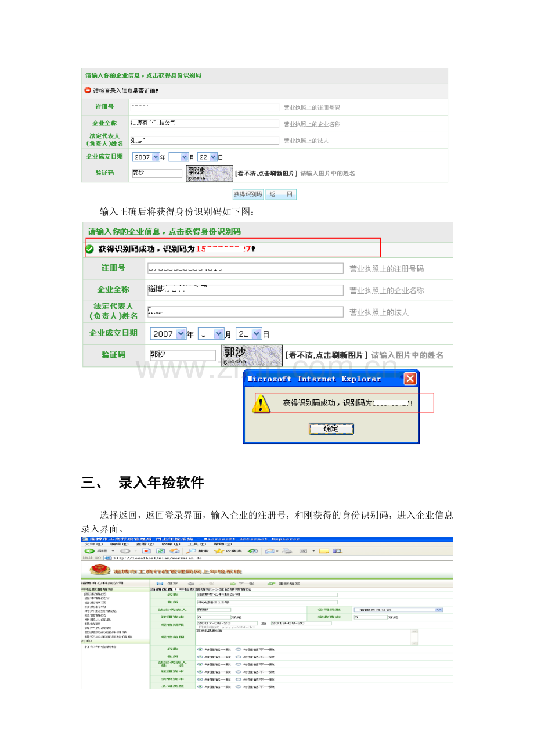Select 与登记不一致 radio for 公司类型

tap(238, 687)
